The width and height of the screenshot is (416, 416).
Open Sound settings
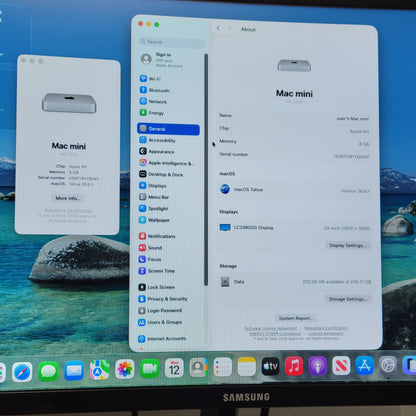tap(151, 248)
